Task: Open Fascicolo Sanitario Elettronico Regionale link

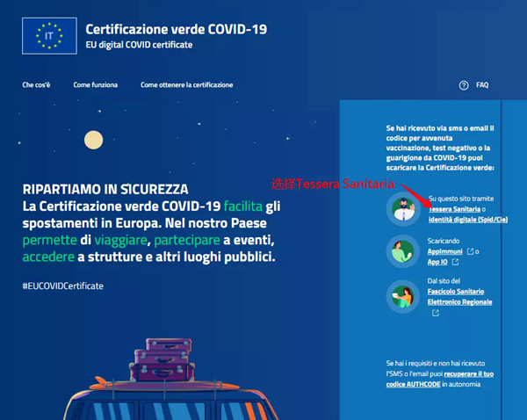Action: pos(459,297)
